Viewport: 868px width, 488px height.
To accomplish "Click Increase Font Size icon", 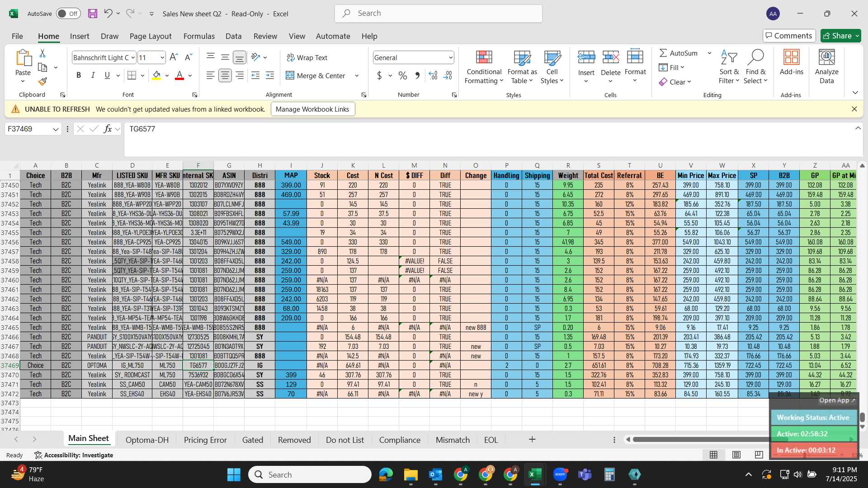I will coord(174,57).
